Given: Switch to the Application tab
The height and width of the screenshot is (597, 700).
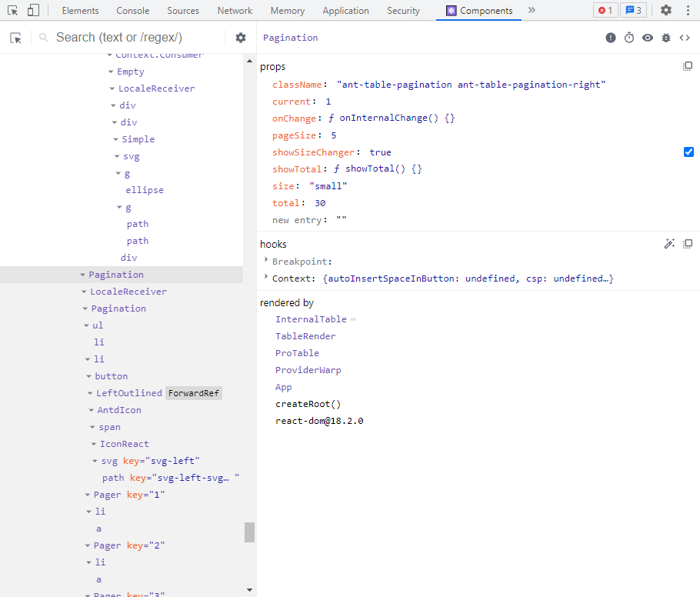Looking at the screenshot, I should pos(345,11).
